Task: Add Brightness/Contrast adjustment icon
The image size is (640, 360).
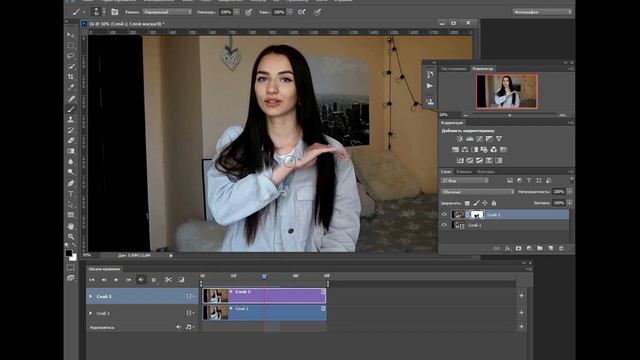Action: point(460,139)
